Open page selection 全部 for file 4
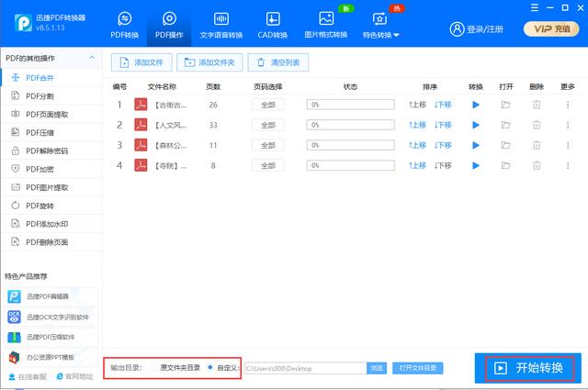 [x=267, y=165]
